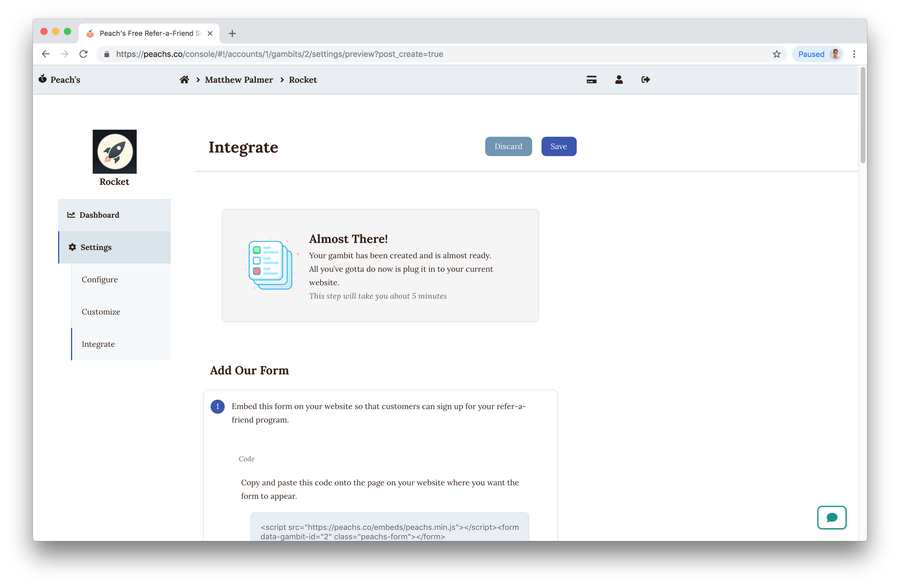Open user profile icon in header

pos(619,80)
